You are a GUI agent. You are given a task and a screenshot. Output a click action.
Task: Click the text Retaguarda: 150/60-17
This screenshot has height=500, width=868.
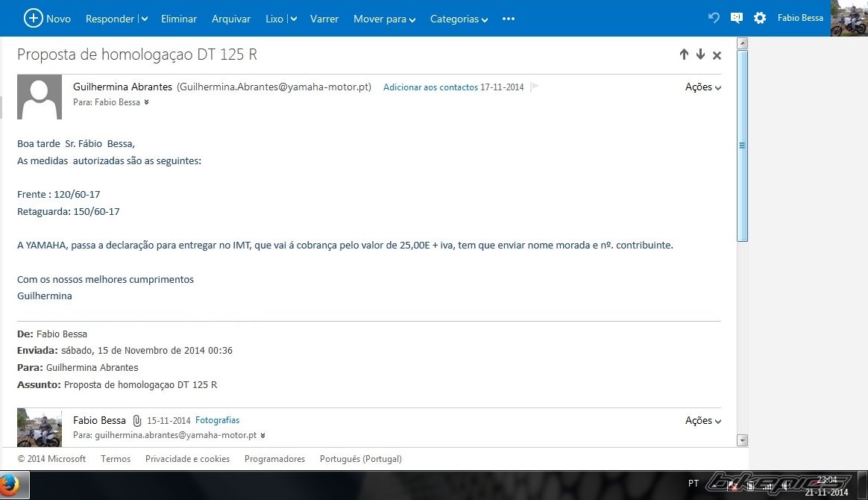[68, 211]
